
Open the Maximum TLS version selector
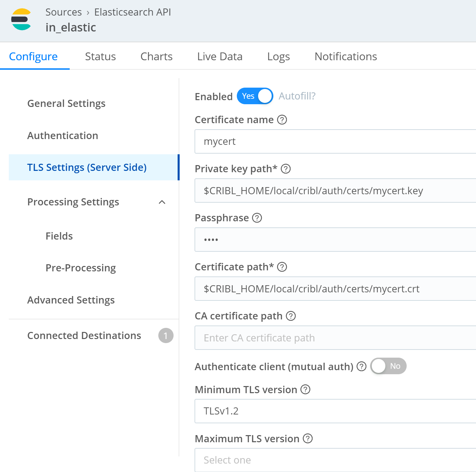(335, 460)
